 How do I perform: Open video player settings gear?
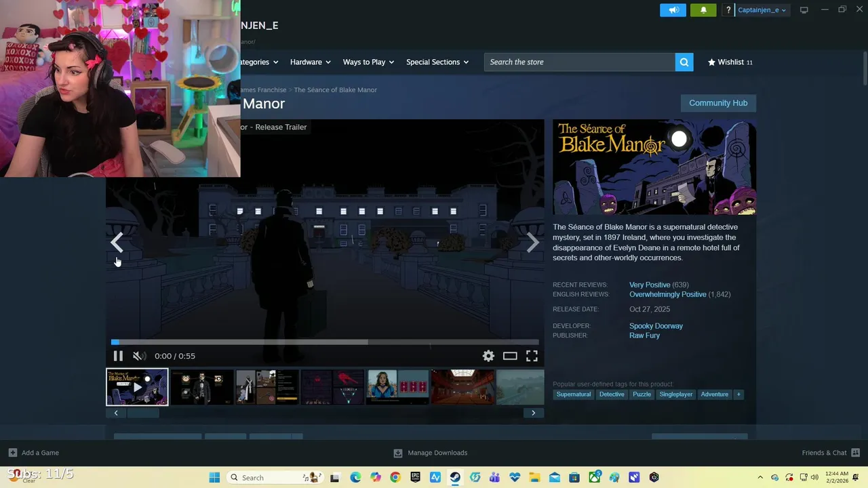pyautogui.click(x=488, y=356)
